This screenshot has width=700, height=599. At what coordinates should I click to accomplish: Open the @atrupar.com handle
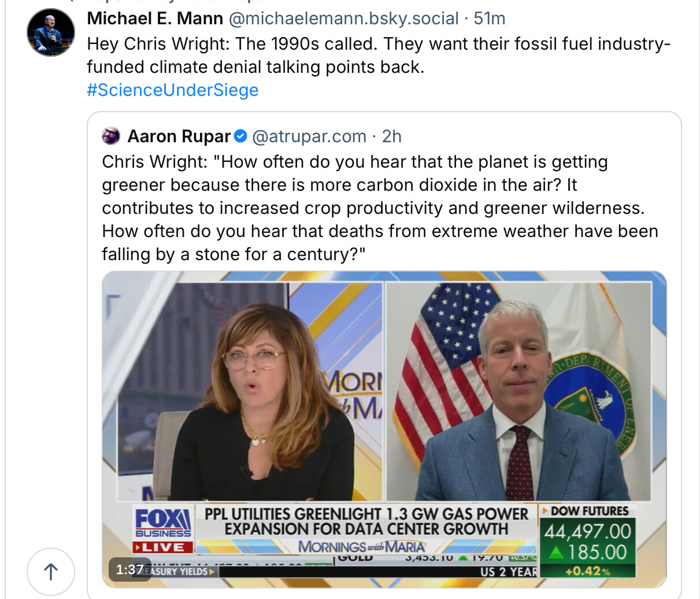[309, 136]
